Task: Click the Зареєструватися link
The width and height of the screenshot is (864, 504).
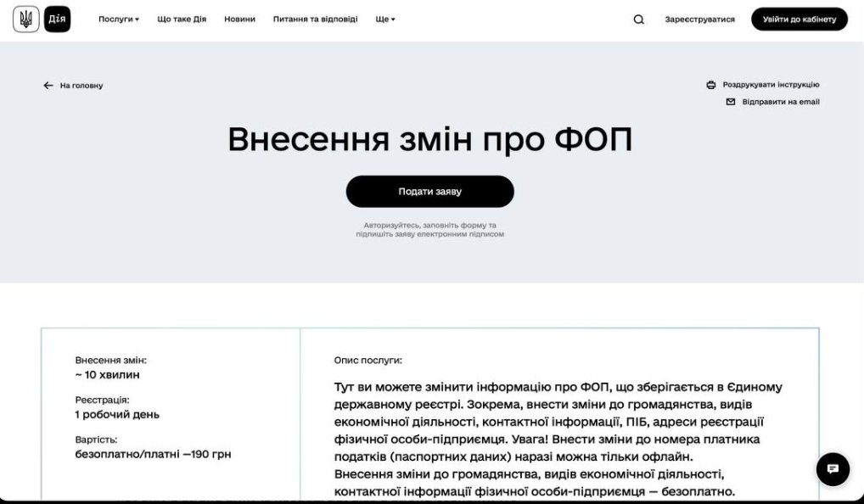Action: tap(699, 20)
